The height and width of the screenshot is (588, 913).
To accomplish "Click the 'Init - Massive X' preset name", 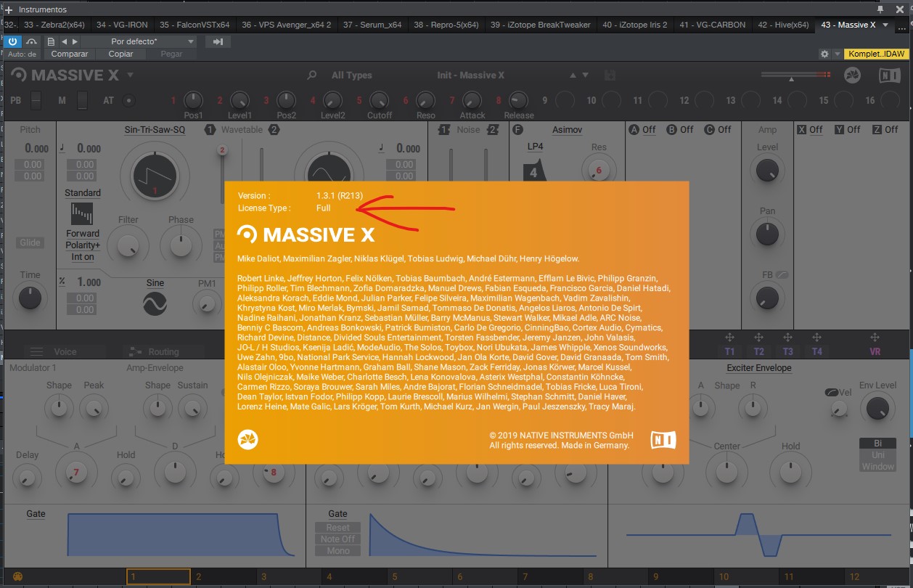I will tap(470, 75).
